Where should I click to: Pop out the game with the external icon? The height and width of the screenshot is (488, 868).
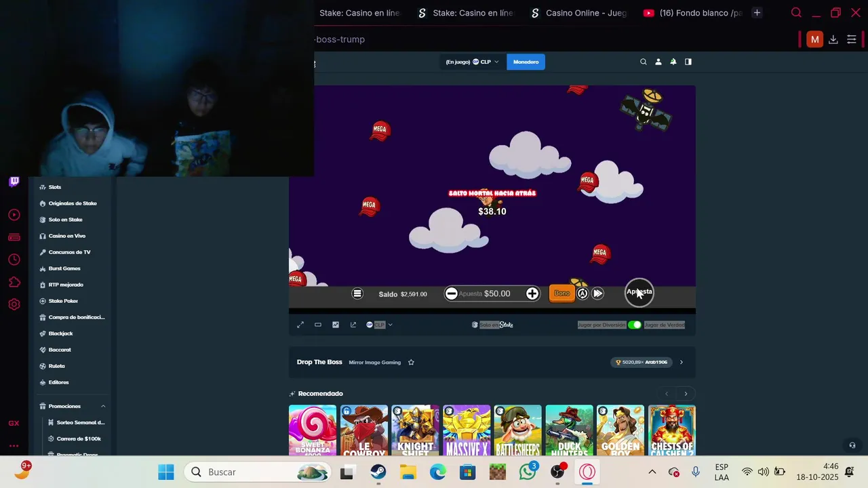(353, 325)
